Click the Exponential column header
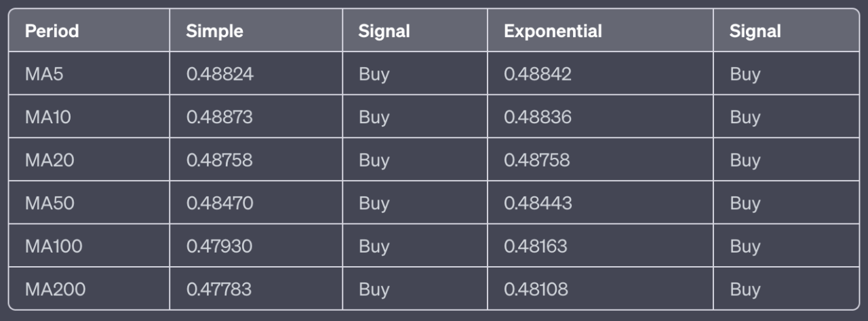The height and width of the screenshot is (321, 868). pos(553,31)
